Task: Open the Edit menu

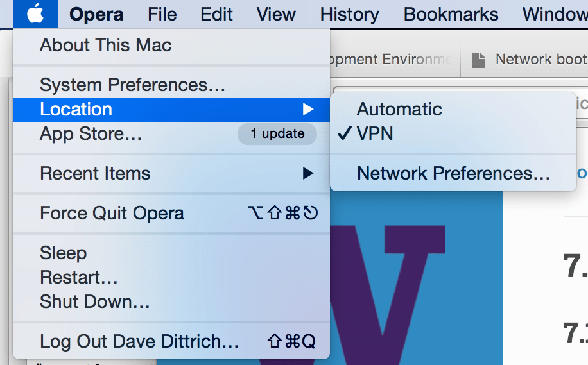Action: (216, 14)
